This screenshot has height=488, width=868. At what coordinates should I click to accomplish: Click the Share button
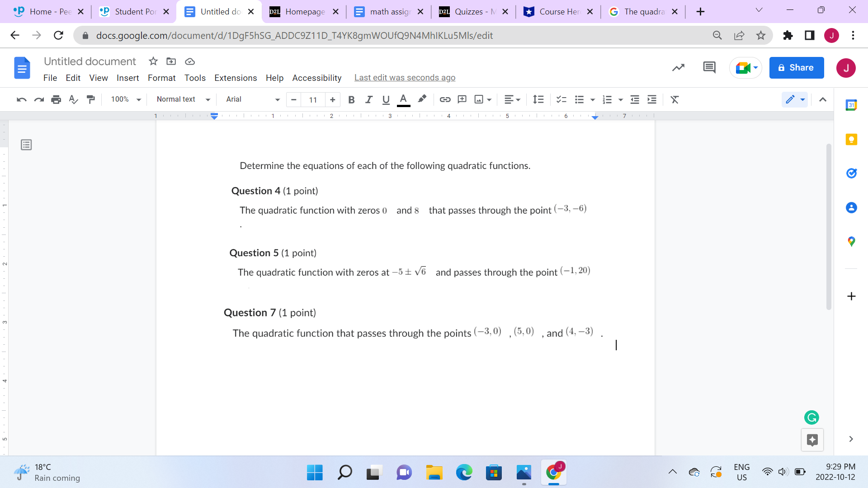click(x=796, y=67)
